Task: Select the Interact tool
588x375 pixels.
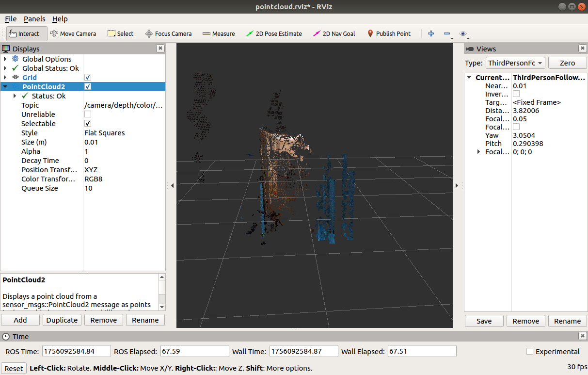Action: click(x=27, y=33)
